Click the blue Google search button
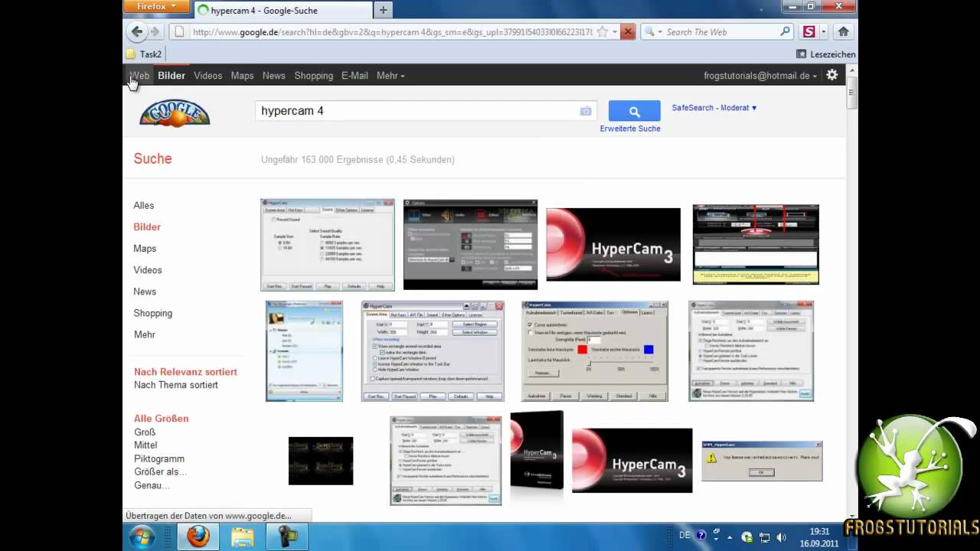 pos(634,111)
